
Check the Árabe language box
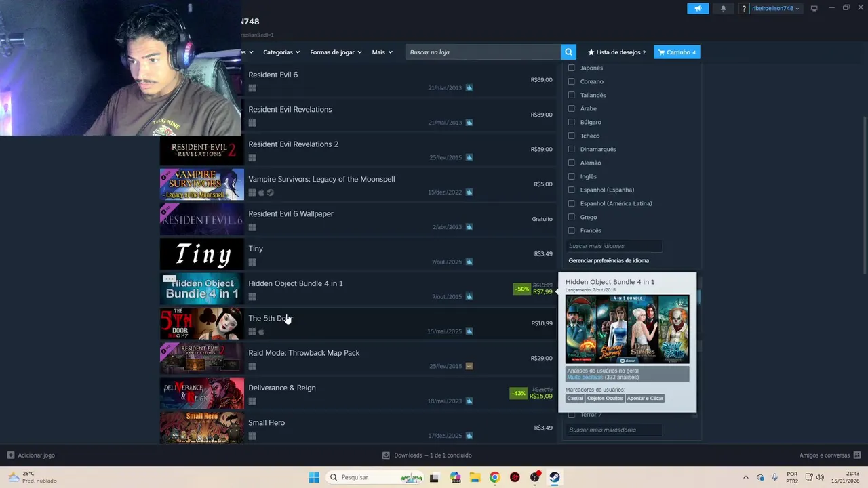[571, 108]
